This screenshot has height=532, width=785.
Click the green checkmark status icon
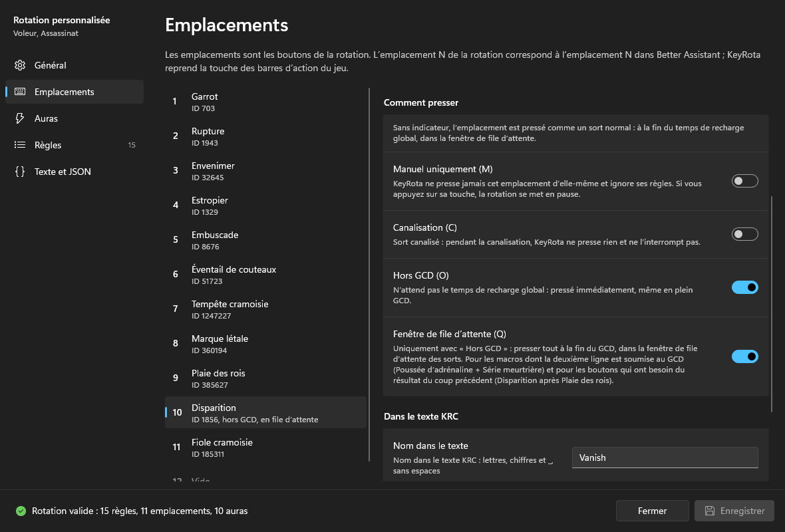21,511
